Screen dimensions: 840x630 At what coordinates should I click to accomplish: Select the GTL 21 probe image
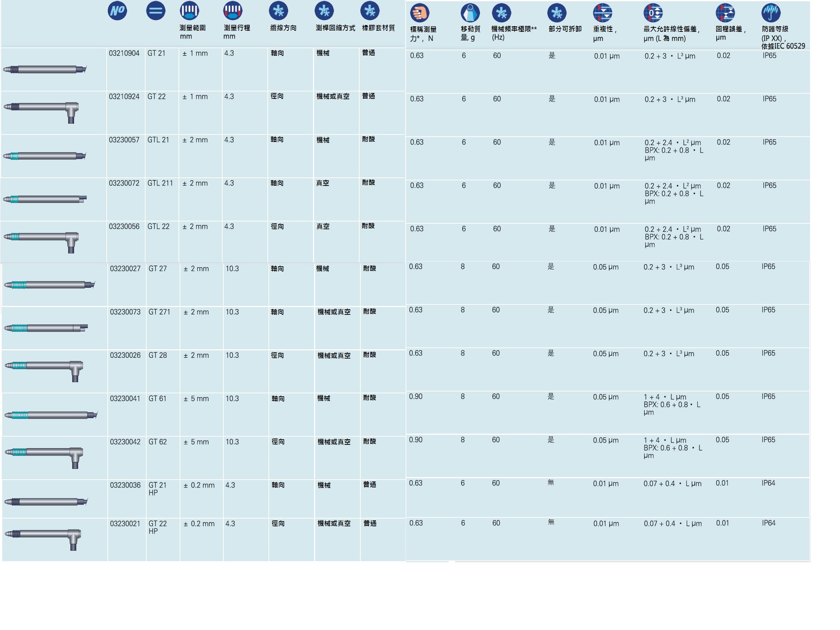click(45, 156)
